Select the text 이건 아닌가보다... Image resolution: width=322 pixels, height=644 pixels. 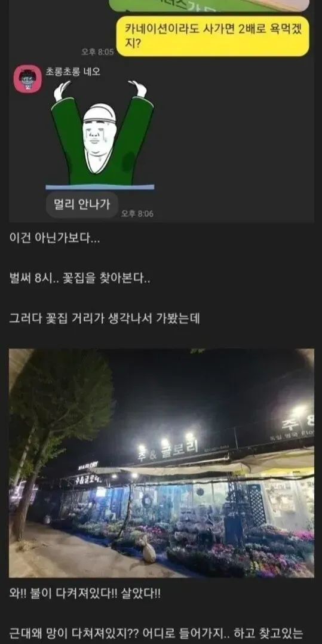(54, 237)
